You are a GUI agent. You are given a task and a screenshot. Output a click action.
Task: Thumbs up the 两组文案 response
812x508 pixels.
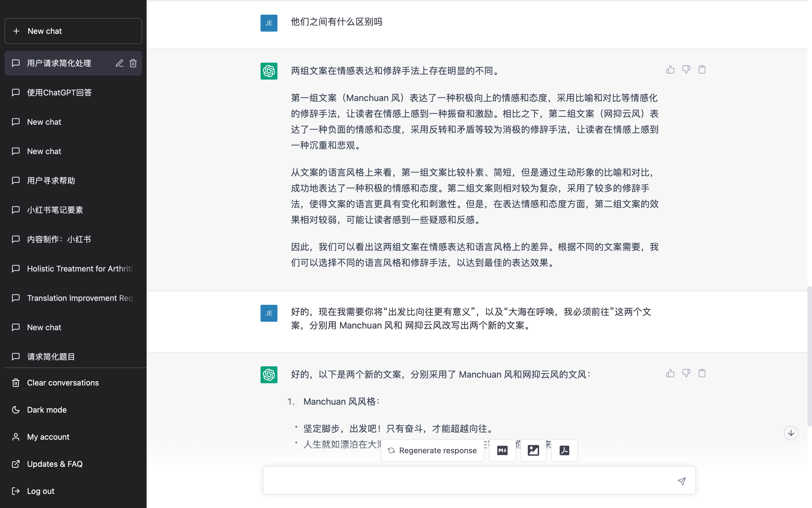(x=670, y=69)
